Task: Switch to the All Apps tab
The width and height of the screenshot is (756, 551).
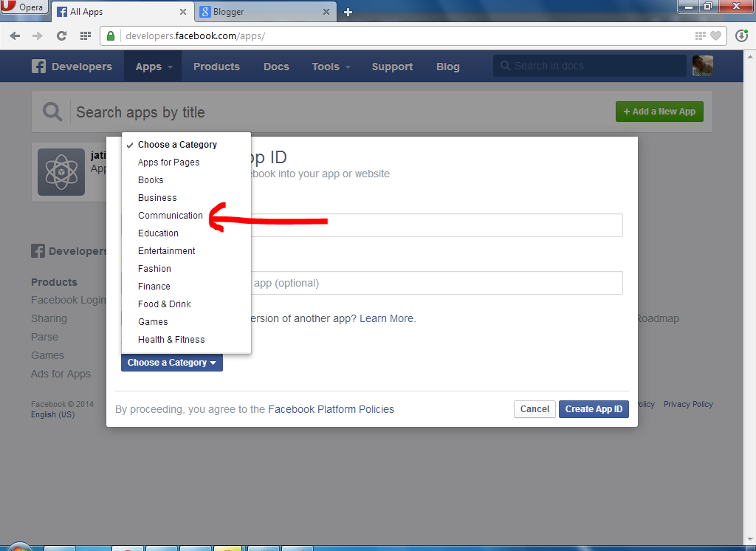Action: [x=123, y=12]
